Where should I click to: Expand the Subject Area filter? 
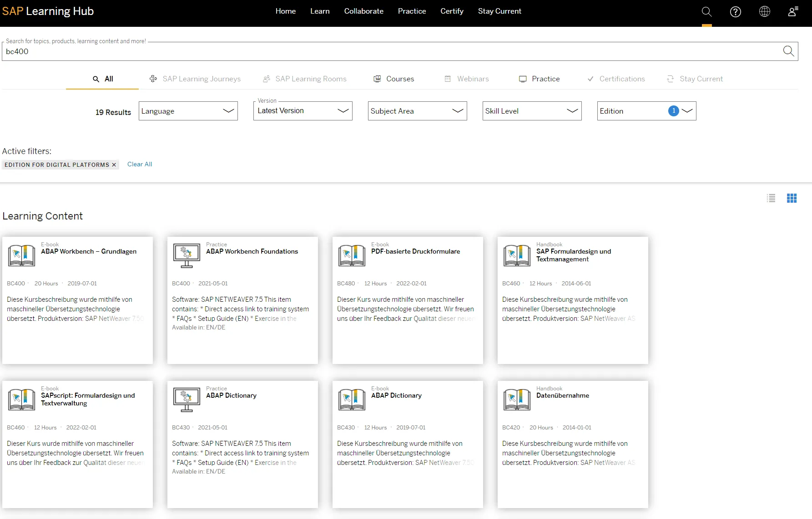(417, 111)
